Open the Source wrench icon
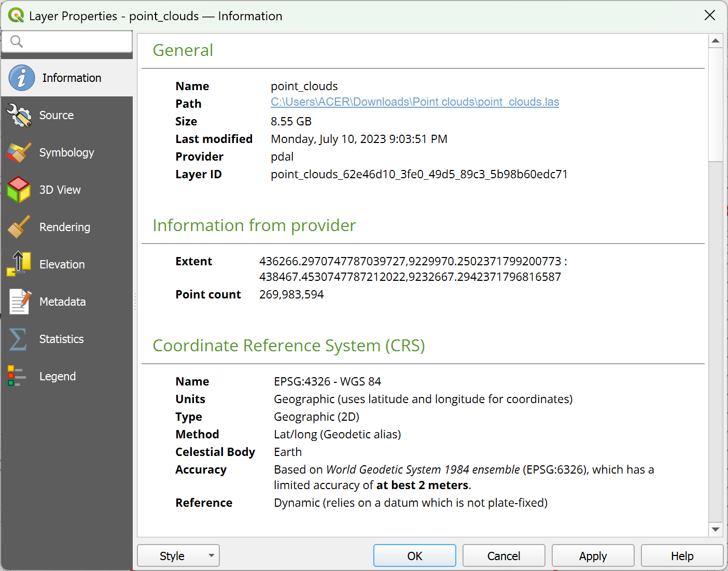The image size is (728, 571). click(x=19, y=115)
